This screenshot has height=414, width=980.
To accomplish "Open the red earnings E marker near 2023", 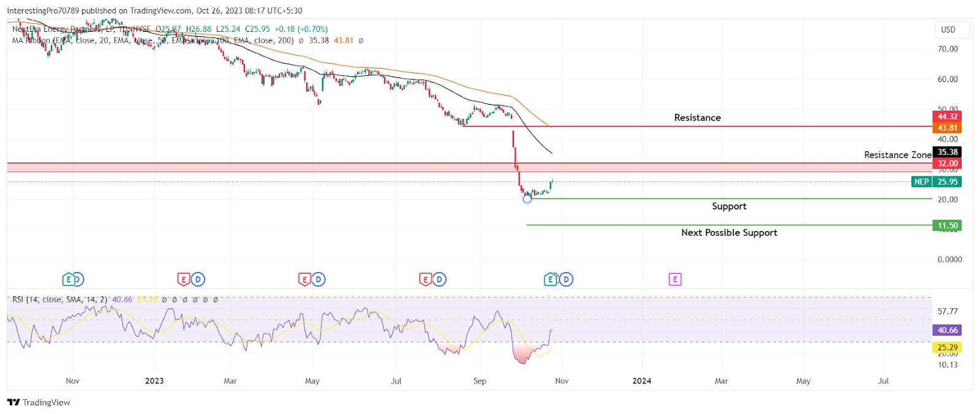I will pos(183,280).
